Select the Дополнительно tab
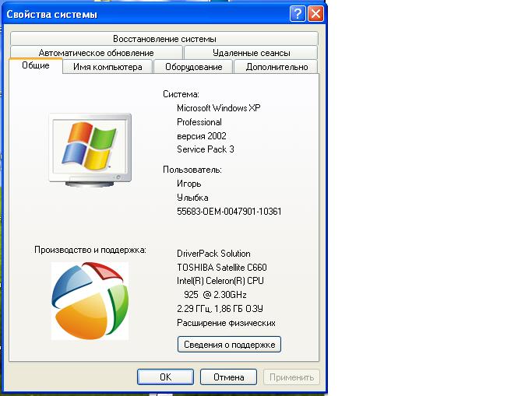 [x=277, y=67]
